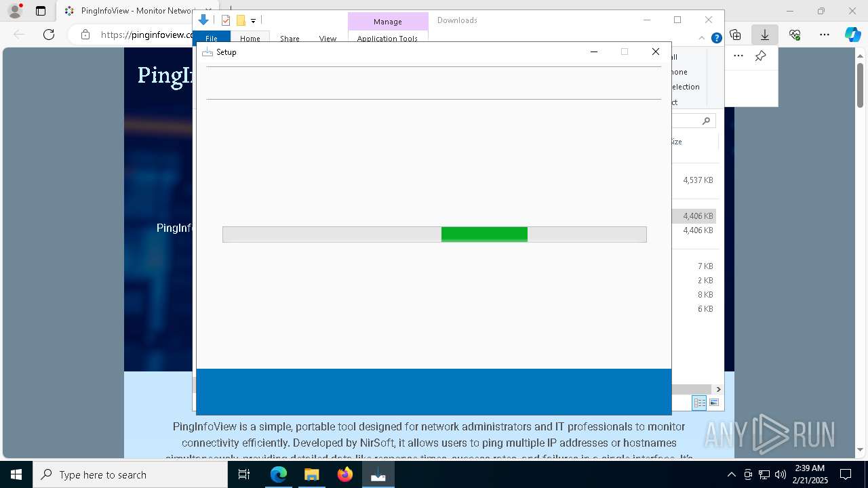This screenshot has height=488, width=868.
Task: Click the Edge address bar URL
Action: coord(146,35)
